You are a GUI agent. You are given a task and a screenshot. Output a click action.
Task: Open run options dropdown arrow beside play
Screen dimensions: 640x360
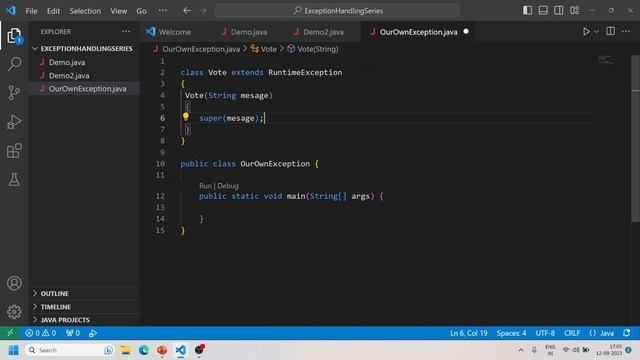[x=596, y=31]
